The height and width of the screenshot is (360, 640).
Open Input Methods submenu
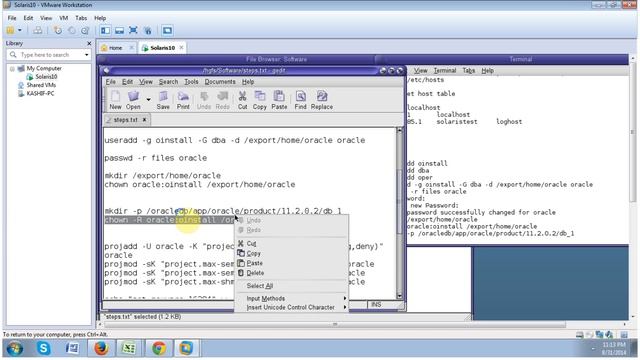[x=291, y=298]
